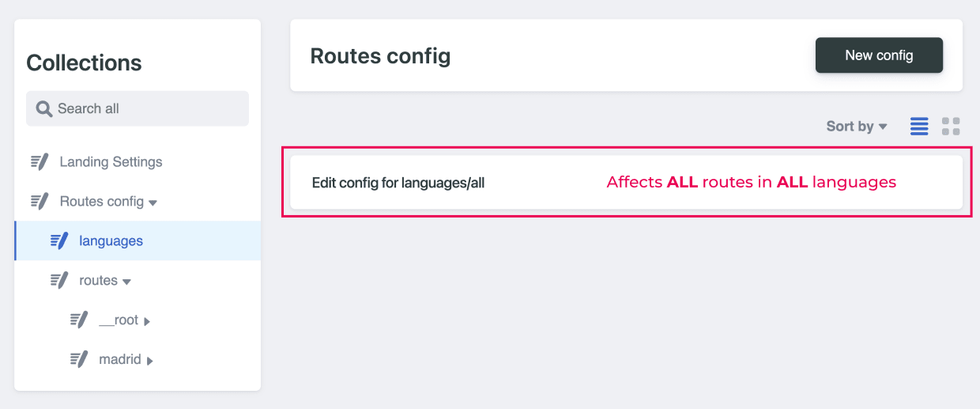Expand the __root arrow

click(147, 321)
